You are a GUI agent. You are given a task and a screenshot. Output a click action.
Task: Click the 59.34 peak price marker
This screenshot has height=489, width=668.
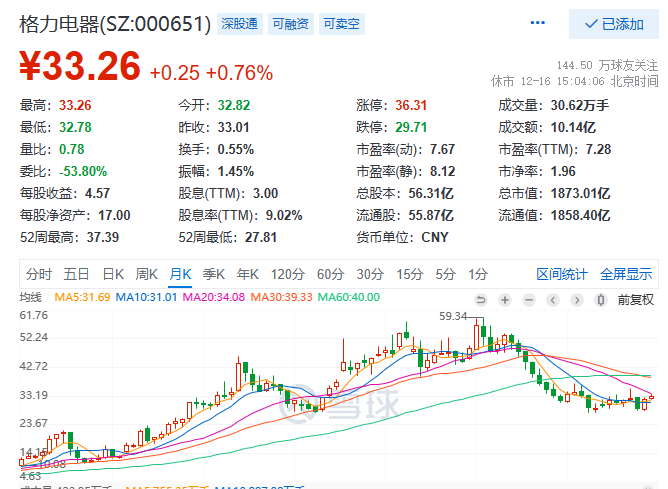pyautogui.click(x=453, y=316)
